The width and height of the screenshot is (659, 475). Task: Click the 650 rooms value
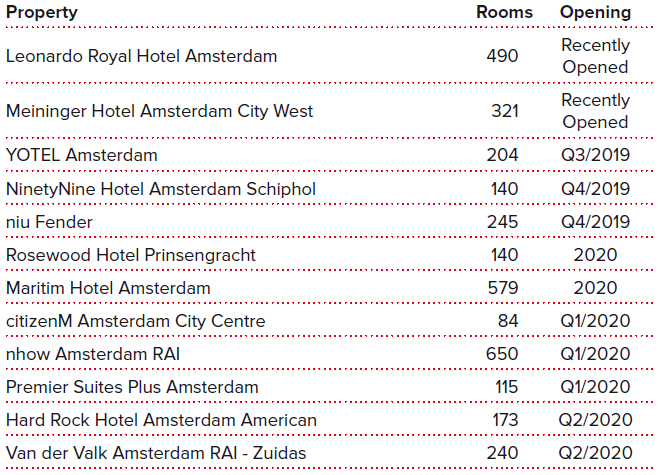[502, 354]
